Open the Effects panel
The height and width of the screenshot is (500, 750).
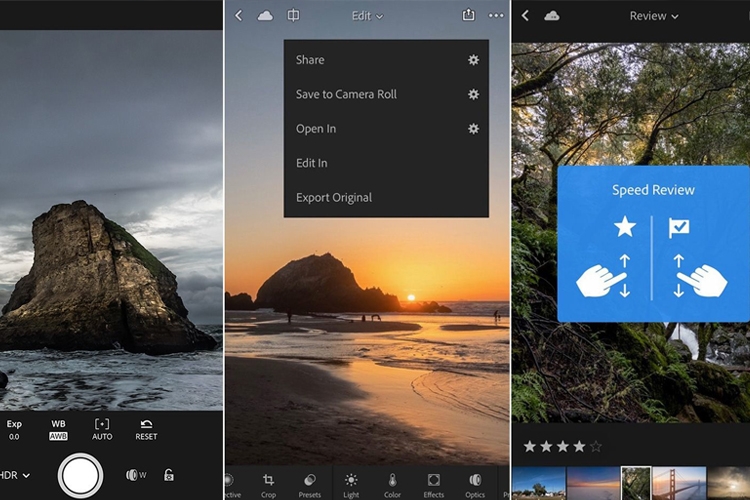click(x=433, y=486)
